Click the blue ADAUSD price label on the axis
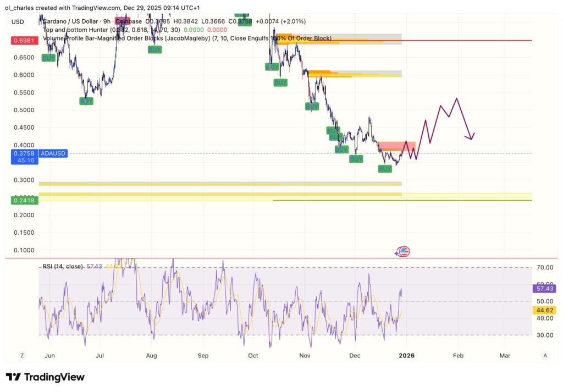Screen dimensions: 563x392 pos(52,153)
